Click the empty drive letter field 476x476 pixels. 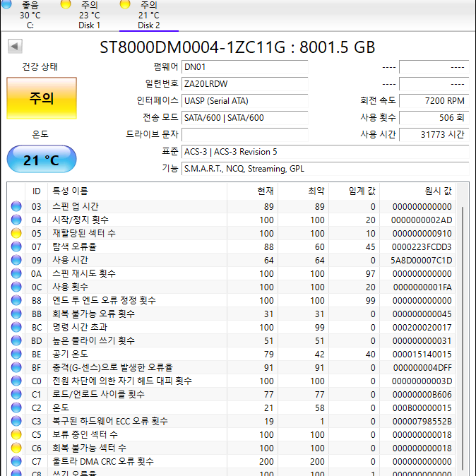(244, 135)
